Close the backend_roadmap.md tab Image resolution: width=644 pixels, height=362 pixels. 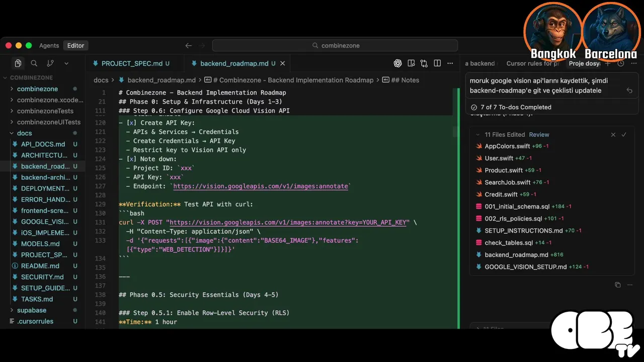282,63
